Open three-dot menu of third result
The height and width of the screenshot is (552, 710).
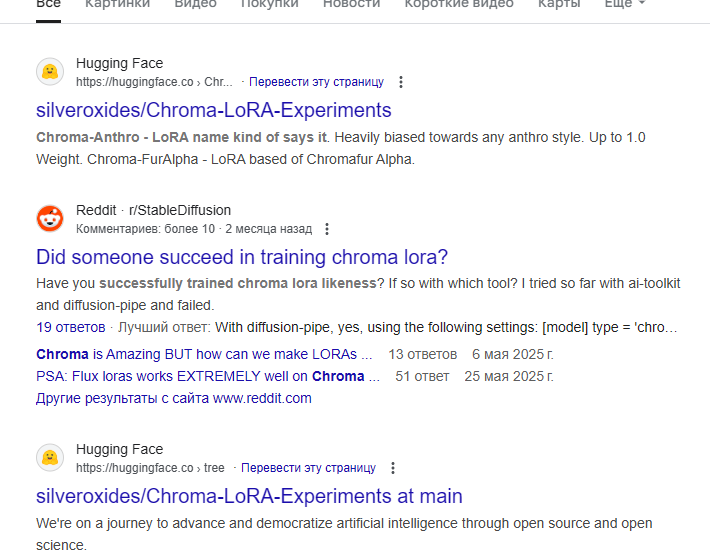tap(393, 468)
